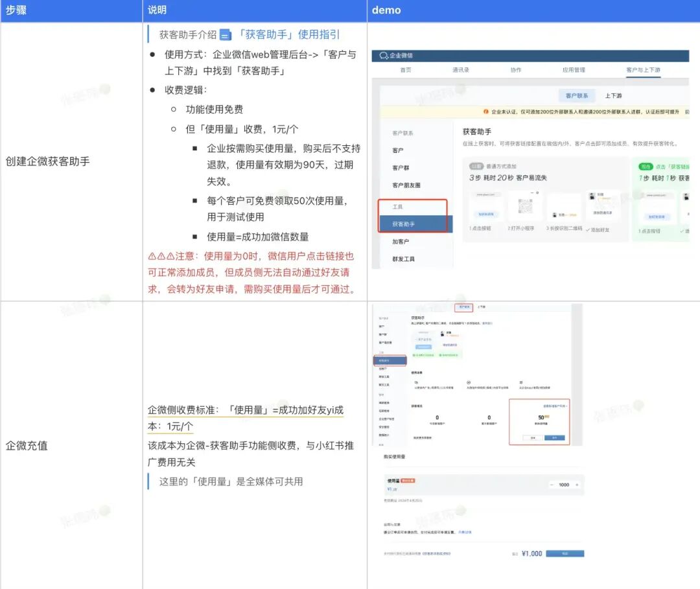Open the 应用管理 tab

click(x=574, y=69)
